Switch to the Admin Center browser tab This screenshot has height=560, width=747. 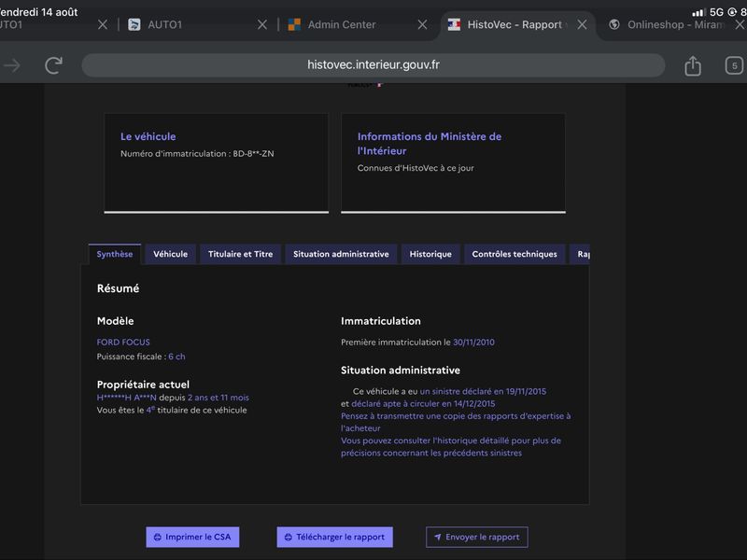(x=341, y=25)
